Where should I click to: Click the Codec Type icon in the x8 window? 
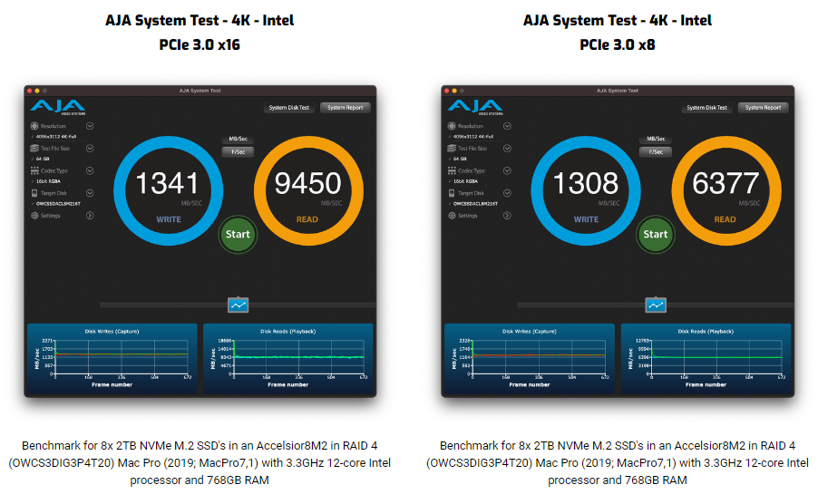[452, 171]
